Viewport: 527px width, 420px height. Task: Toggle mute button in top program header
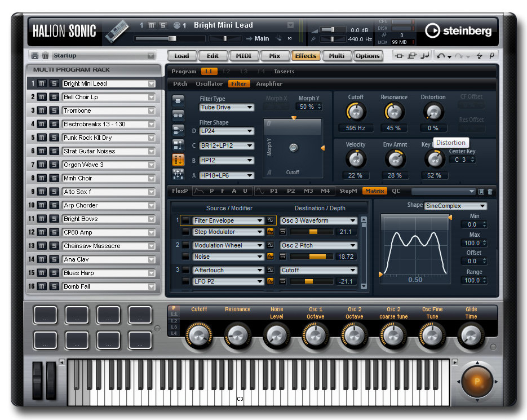pyautogui.click(x=152, y=25)
